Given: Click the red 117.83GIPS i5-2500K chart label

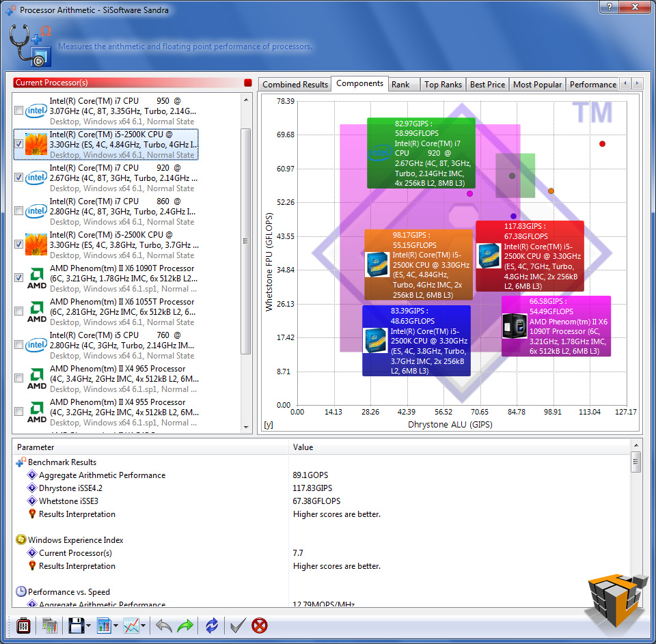Looking at the screenshot, I should [x=530, y=256].
